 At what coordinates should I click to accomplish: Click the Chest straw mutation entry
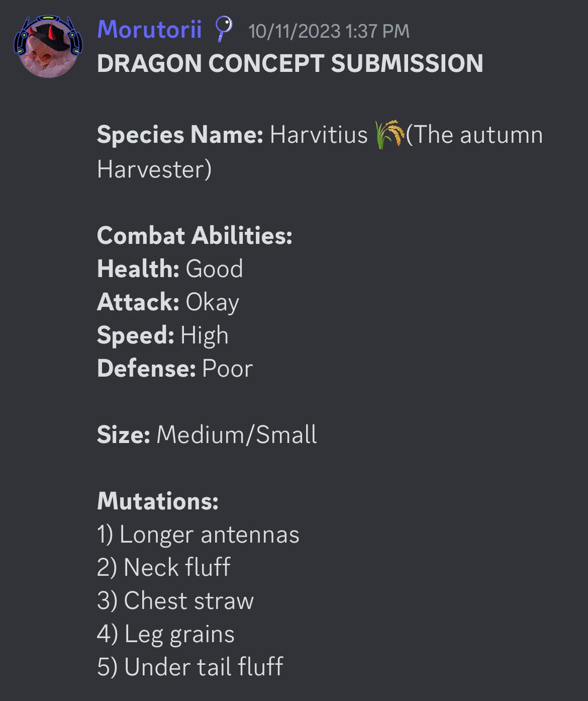[175, 600]
